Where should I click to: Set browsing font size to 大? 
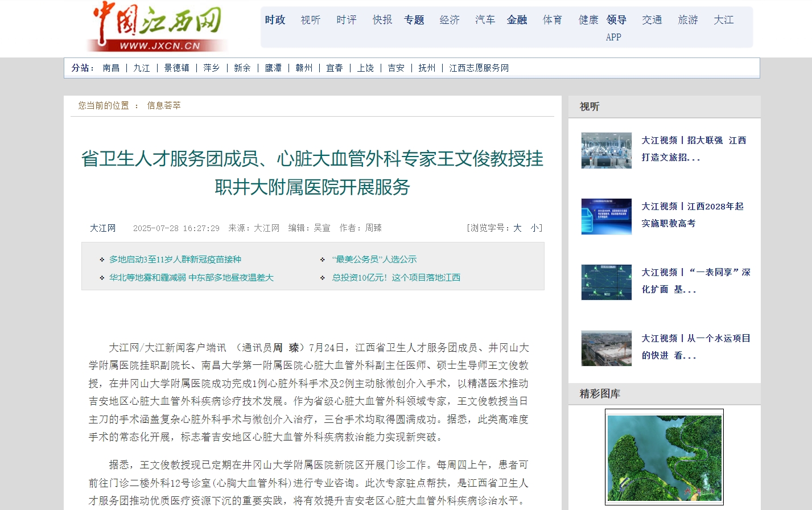(x=517, y=228)
